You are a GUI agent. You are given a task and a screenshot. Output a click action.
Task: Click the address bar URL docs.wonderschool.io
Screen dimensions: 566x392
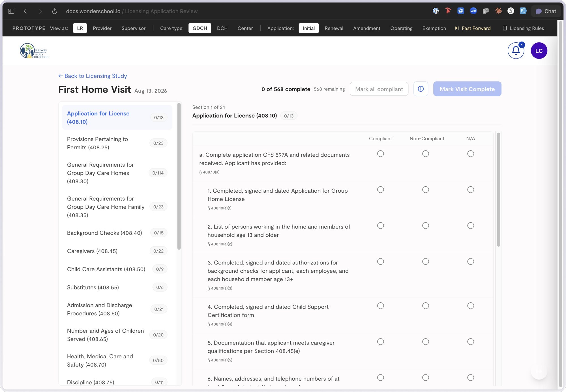(93, 11)
